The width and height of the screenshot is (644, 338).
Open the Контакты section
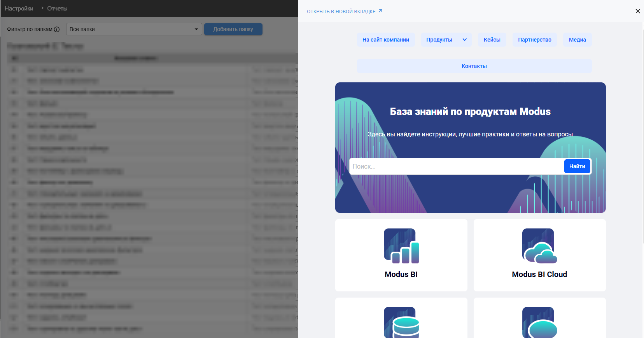click(x=474, y=66)
